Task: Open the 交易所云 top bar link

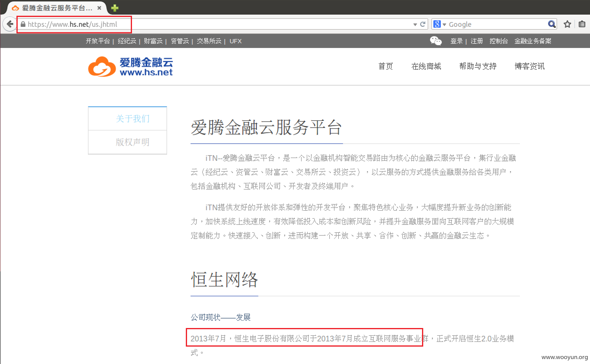Action: tap(209, 41)
